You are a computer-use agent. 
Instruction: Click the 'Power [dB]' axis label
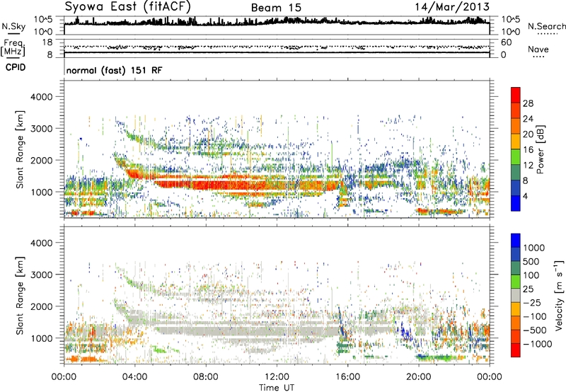pos(541,149)
